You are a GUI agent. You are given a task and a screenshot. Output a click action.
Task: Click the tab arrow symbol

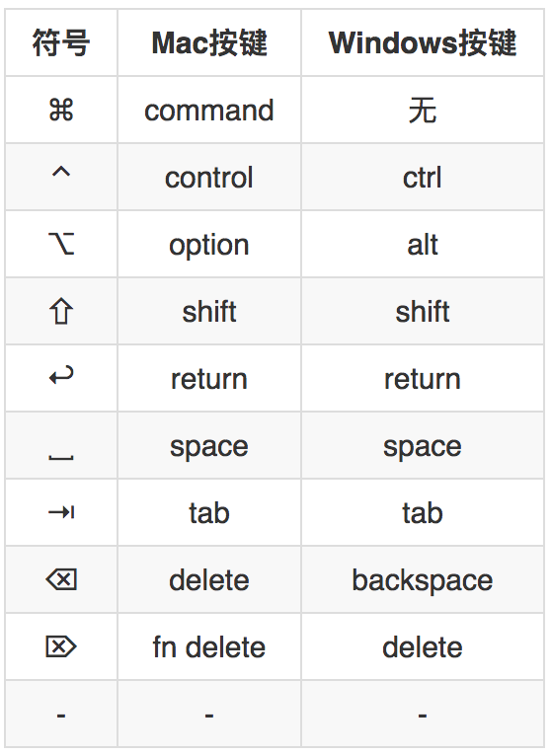(x=61, y=511)
